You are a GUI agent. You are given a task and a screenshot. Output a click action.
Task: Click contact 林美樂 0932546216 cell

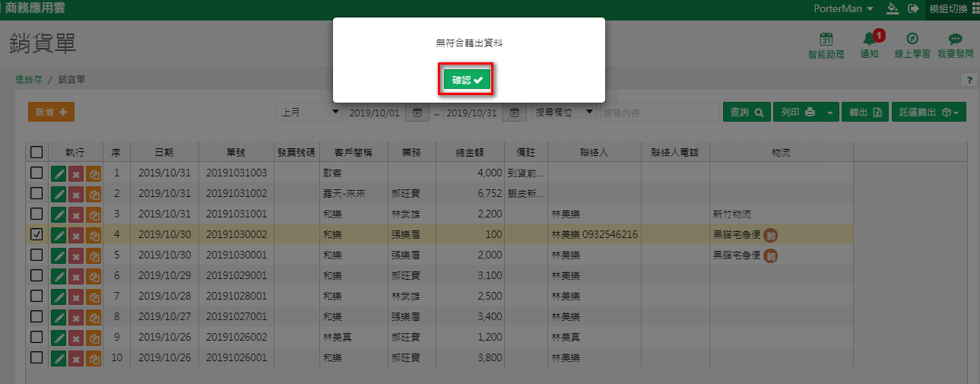(595, 234)
